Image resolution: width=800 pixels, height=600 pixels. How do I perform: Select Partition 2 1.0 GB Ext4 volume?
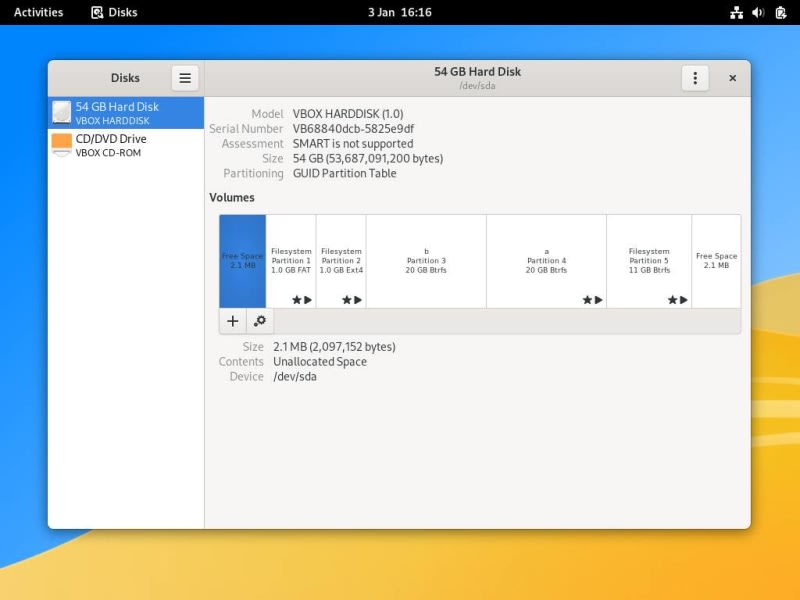point(341,261)
